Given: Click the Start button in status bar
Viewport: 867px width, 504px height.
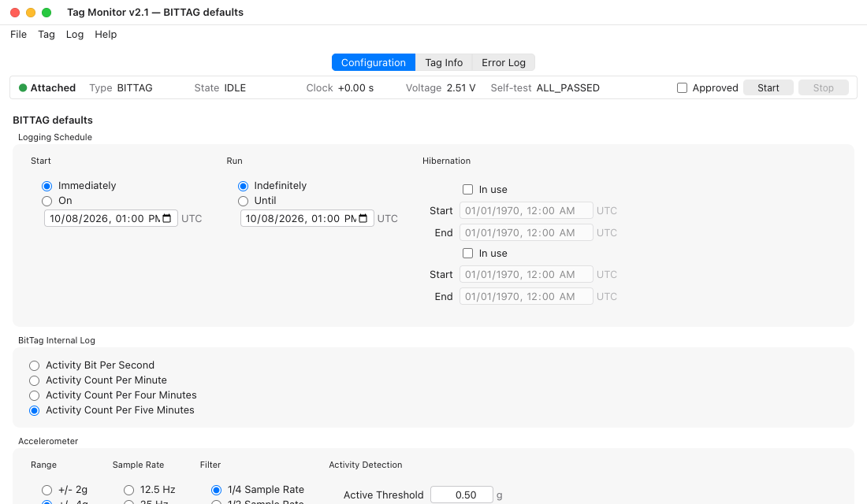Looking at the screenshot, I should click(x=768, y=88).
